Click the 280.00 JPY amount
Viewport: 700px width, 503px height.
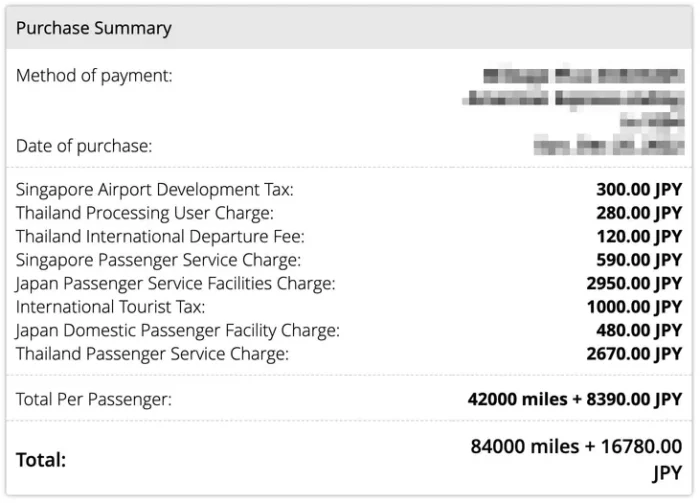(x=639, y=213)
